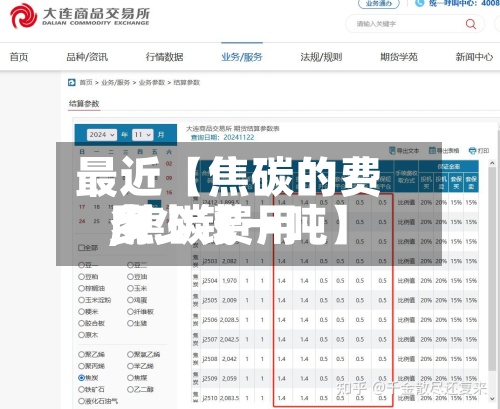Click the blue phone hotline icon

coord(419,3)
